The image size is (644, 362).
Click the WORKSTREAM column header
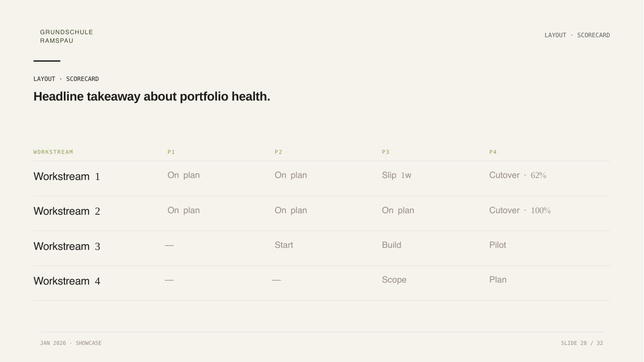53,152
